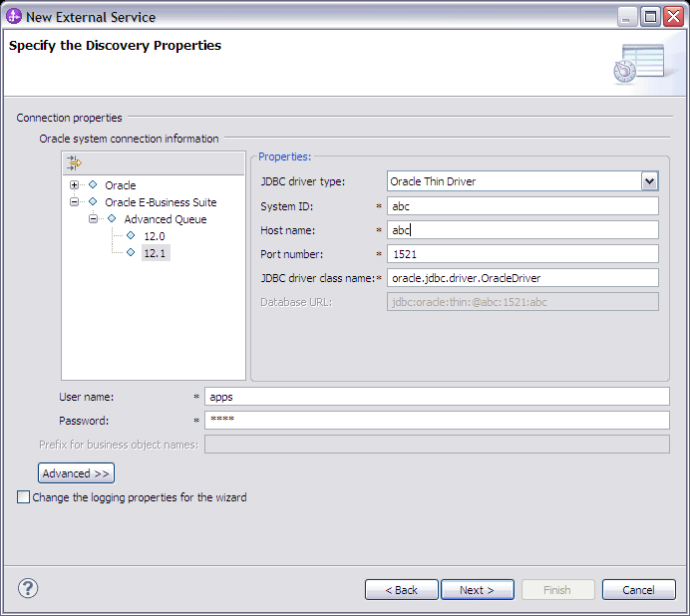The width and height of the screenshot is (690, 616).
Task: Select the 12.0 tree item
Action: [x=155, y=236]
